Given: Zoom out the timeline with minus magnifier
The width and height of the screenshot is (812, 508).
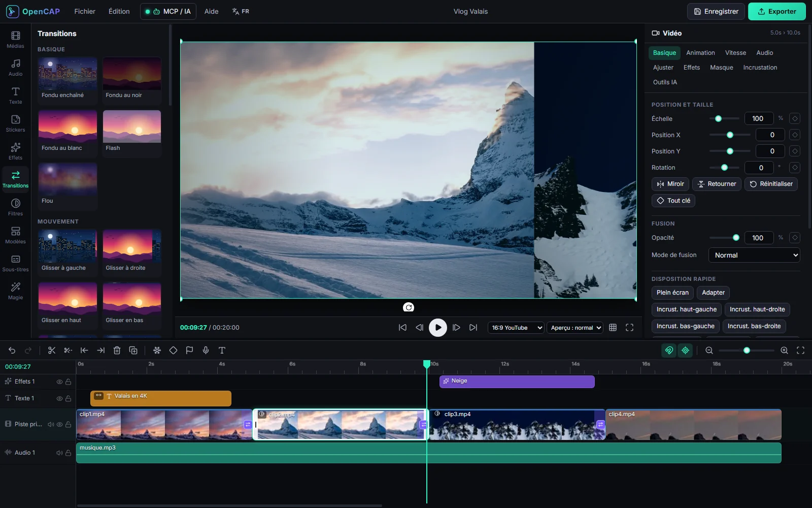Looking at the screenshot, I should pyautogui.click(x=709, y=351).
